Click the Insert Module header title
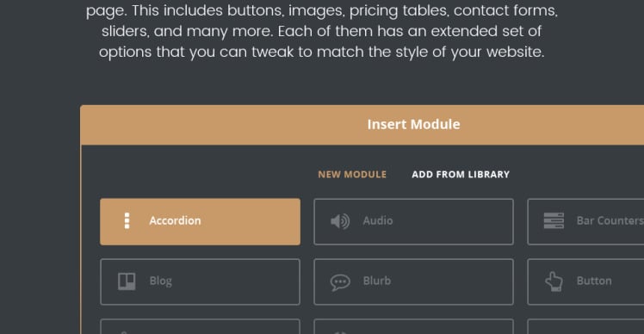This screenshot has height=334, width=644. pos(413,124)
